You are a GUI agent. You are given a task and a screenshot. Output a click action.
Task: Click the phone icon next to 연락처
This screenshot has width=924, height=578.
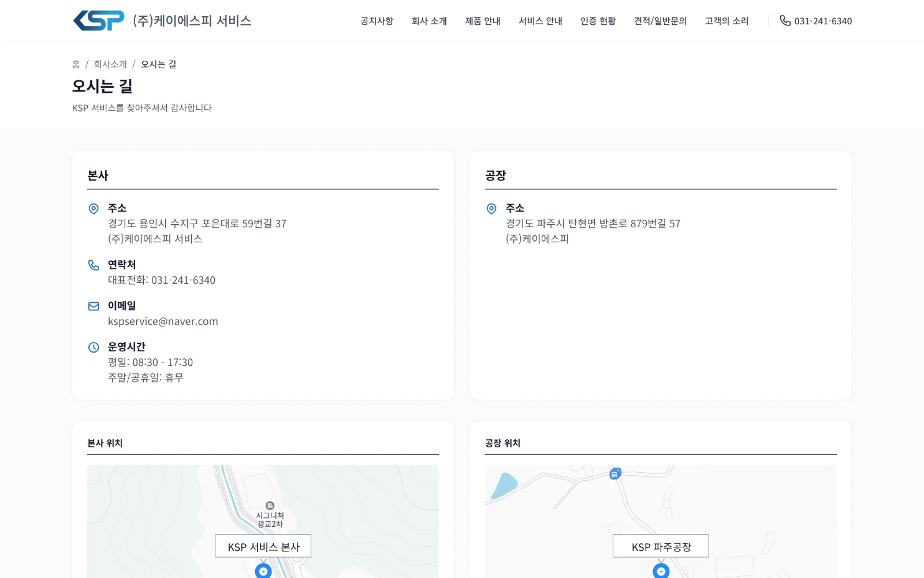coord(94,265)
